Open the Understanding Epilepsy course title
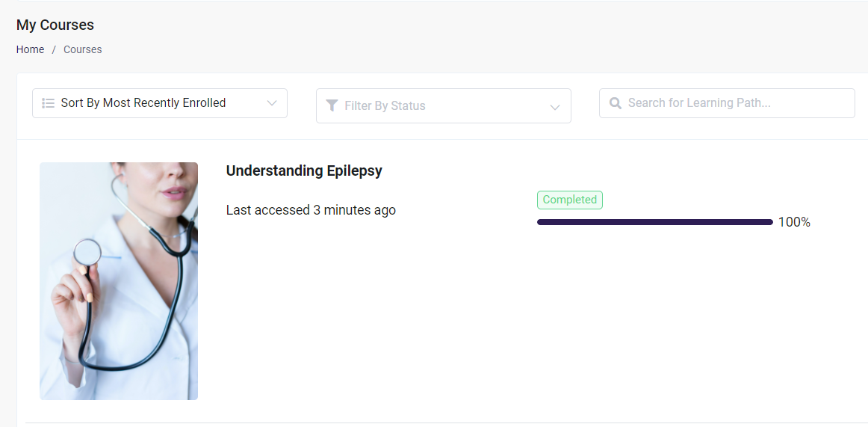 304,171
